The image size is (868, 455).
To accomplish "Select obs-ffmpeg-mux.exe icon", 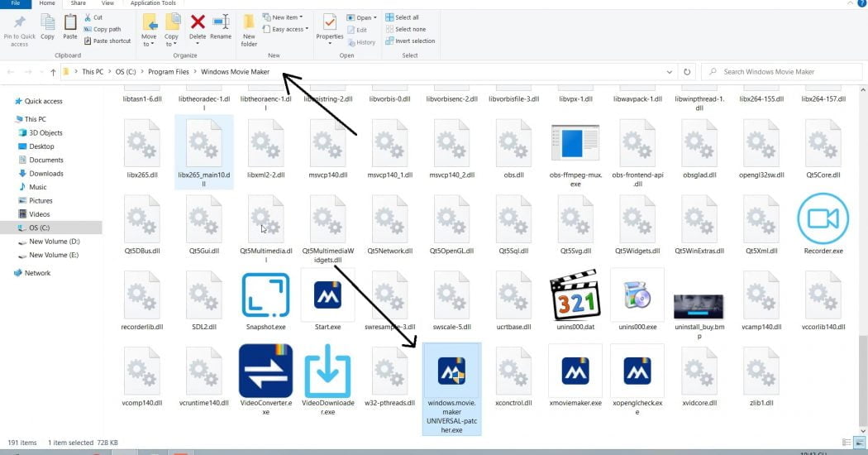I will coord(575,142).
